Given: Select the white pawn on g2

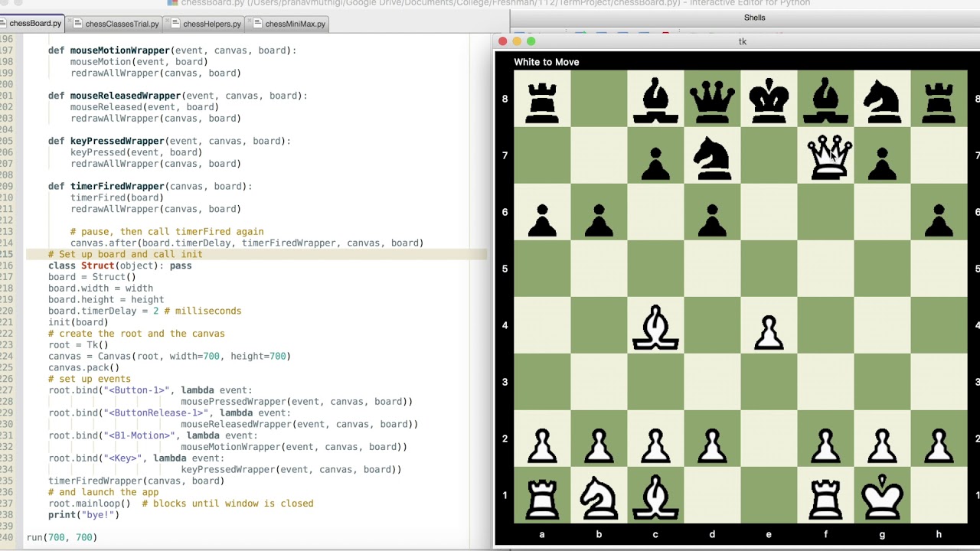Looking at the screenshot, I should 882,446.
